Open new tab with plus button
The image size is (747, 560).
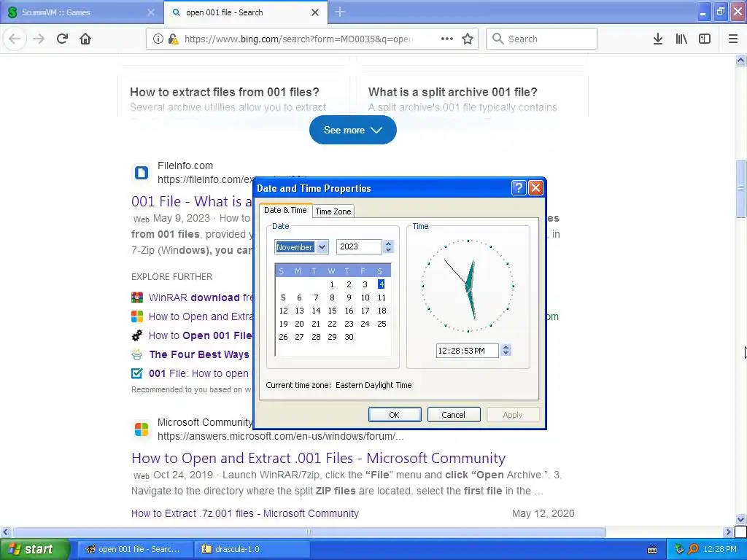click(340, 12)
